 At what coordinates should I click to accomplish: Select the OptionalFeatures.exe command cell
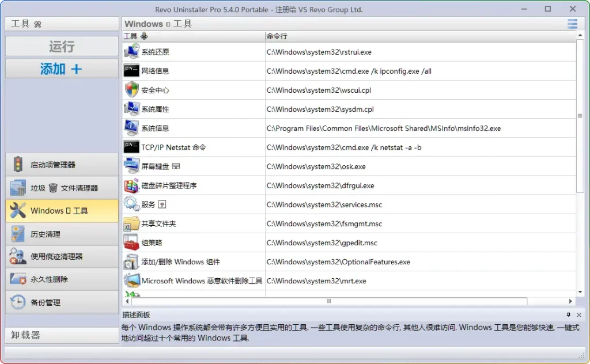420,261
